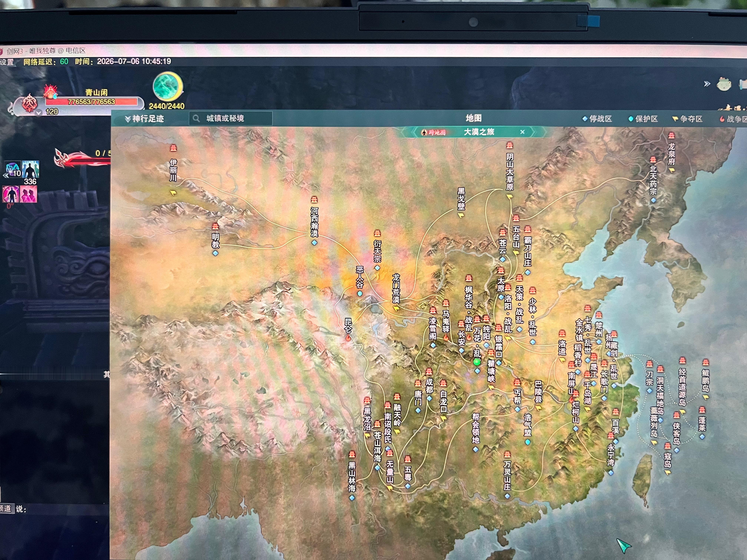The image size is (747, 560).
Task: Click the 城镇或秘境 search field
Action: [x=231, y=119]
